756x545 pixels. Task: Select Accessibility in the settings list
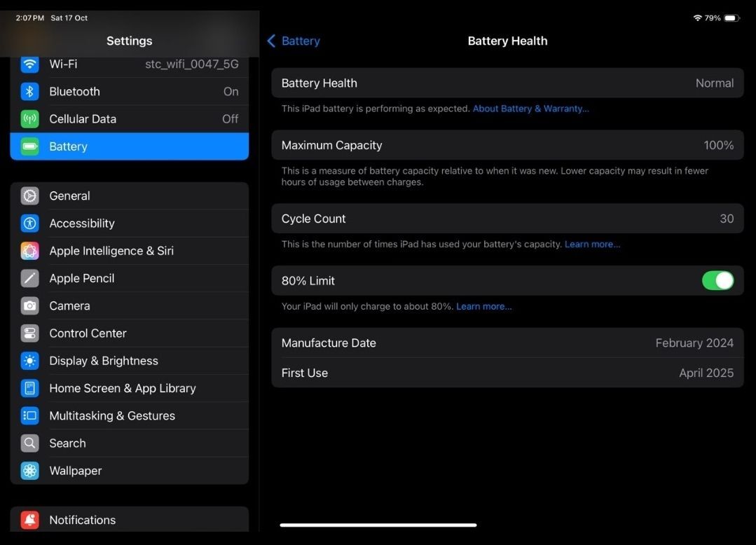click(x=129, y=223)
